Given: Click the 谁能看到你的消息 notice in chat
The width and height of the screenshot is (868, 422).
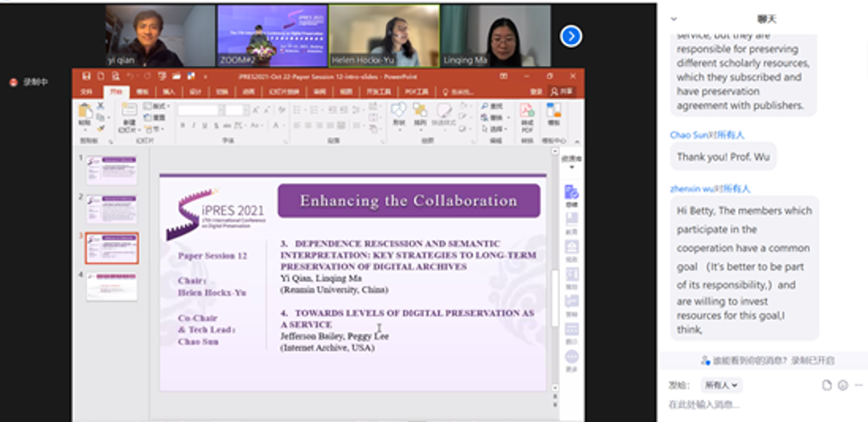Looking at the screenshot, I should click(x=767, y=361).
